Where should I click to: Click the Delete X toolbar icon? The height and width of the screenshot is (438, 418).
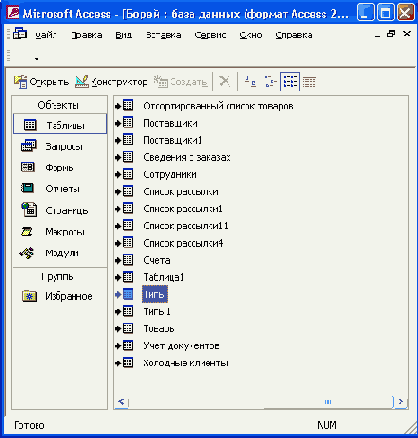[224, 81]
